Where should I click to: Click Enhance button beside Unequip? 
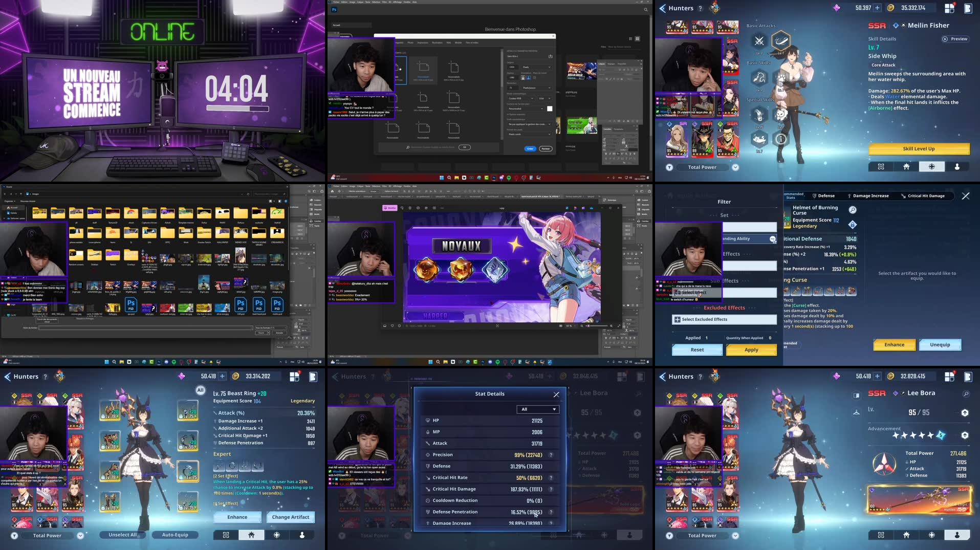894,345
